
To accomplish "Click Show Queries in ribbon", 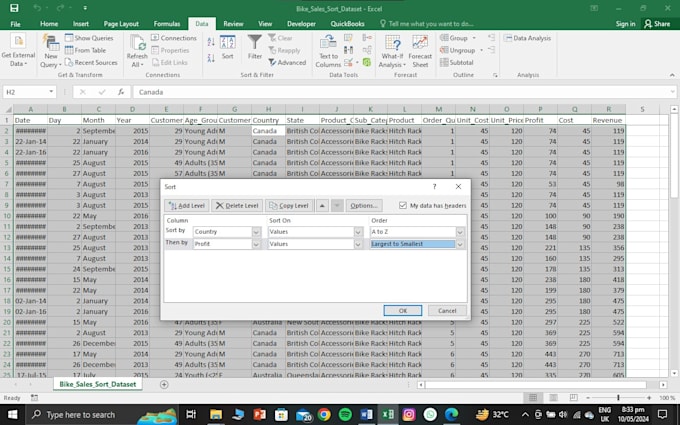I will pos(89,38).
